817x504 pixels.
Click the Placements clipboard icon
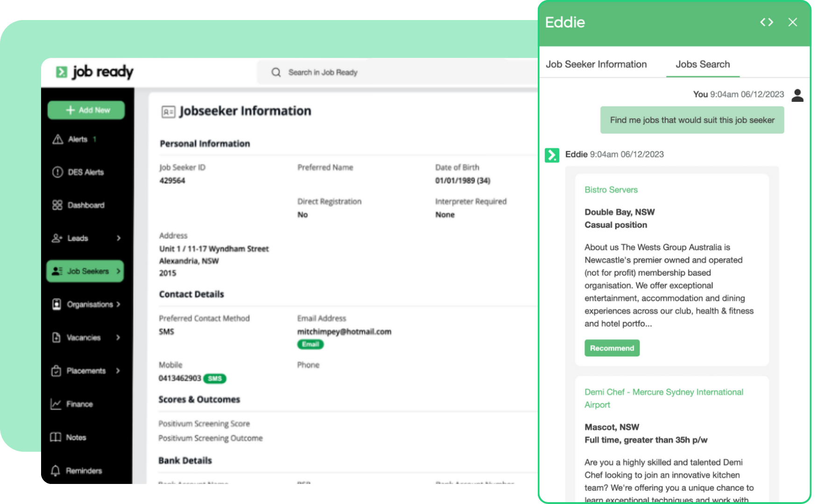[56, 371]
